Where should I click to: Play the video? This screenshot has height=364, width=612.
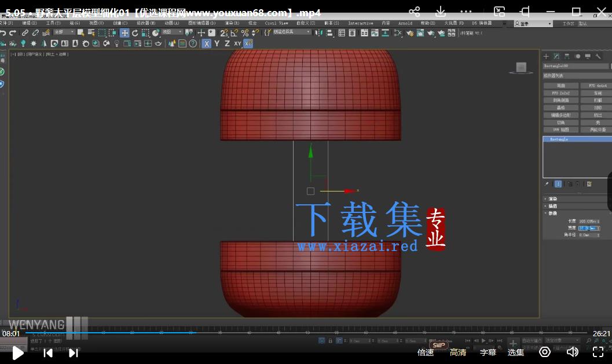click(x=17, y=352)
